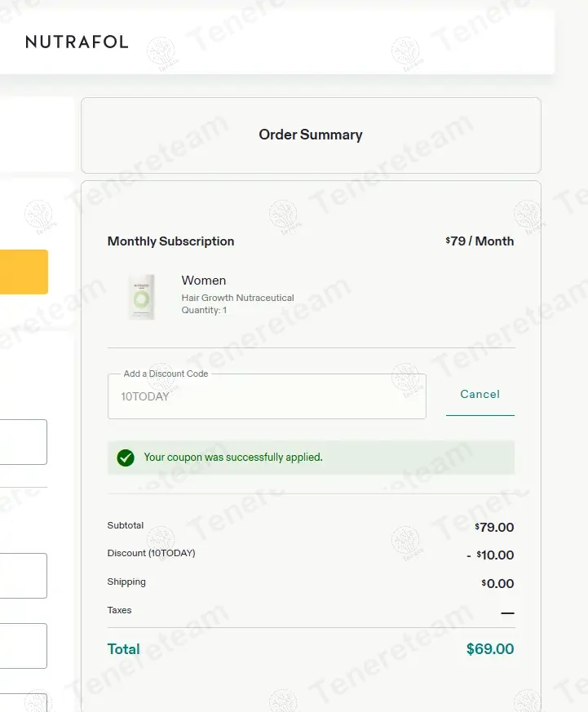Click the Discount (10TODAY) label
The image size is (588, 712).
coord(151,553)
